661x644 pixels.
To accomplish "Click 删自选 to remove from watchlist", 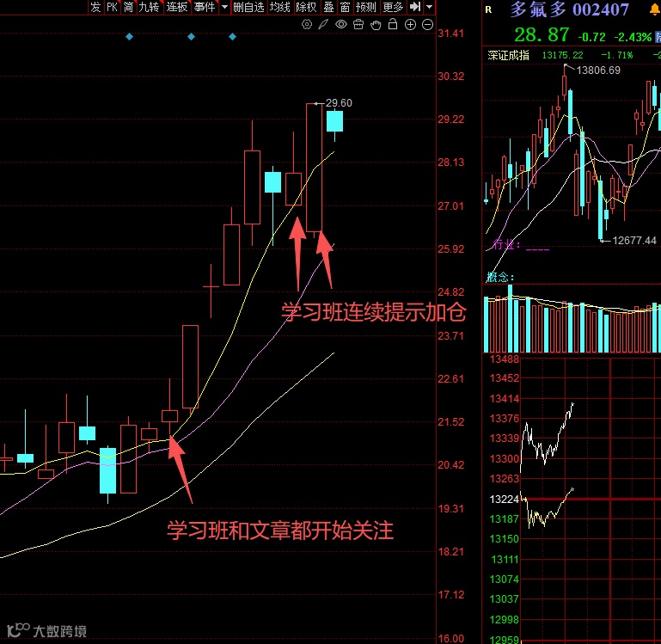I will tap(248, 7).
